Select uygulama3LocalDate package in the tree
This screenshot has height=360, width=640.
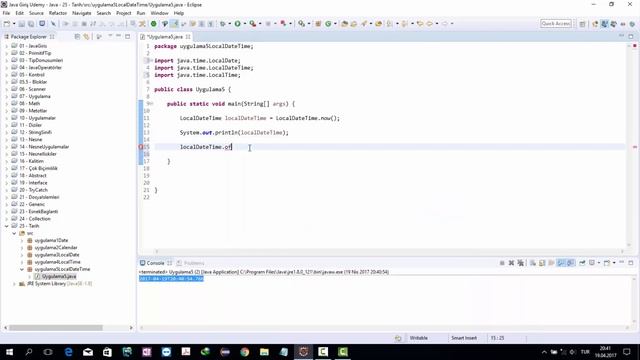[57, 255]
